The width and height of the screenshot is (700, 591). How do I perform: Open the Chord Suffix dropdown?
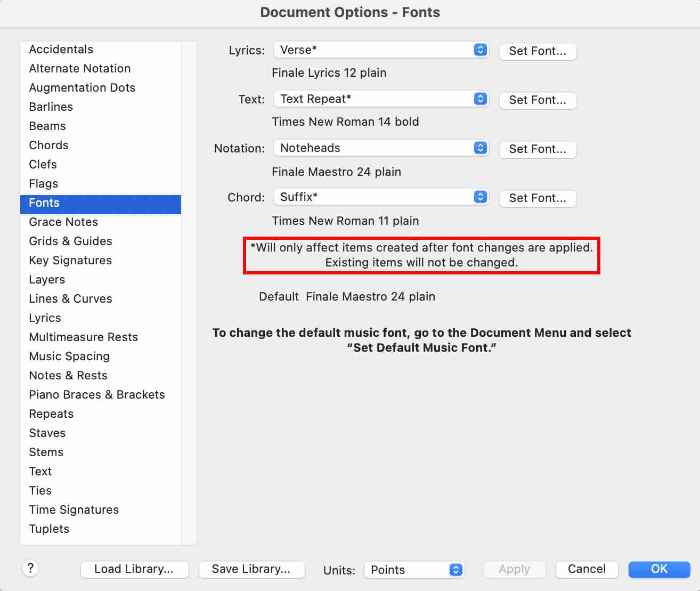(x=381, y=197)
